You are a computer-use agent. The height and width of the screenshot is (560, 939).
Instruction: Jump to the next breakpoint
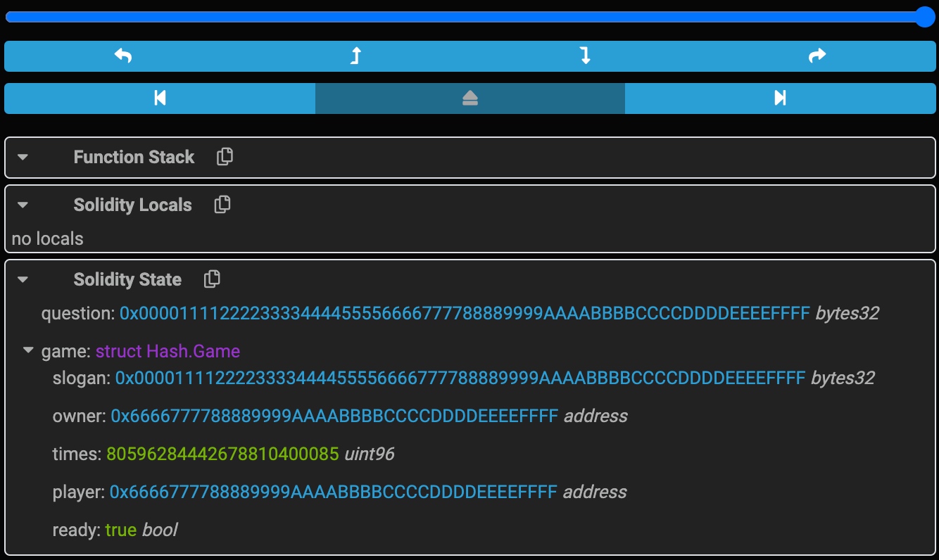pyautogui.click(x=780, y=98)
